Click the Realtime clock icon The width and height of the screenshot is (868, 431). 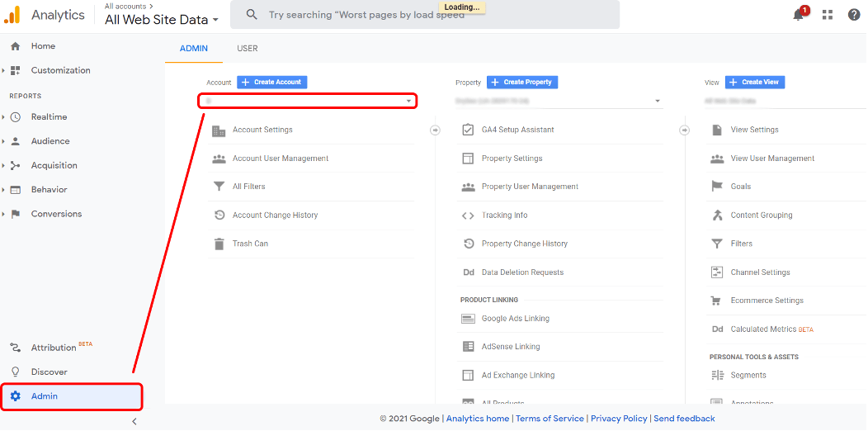click(16, 117)
